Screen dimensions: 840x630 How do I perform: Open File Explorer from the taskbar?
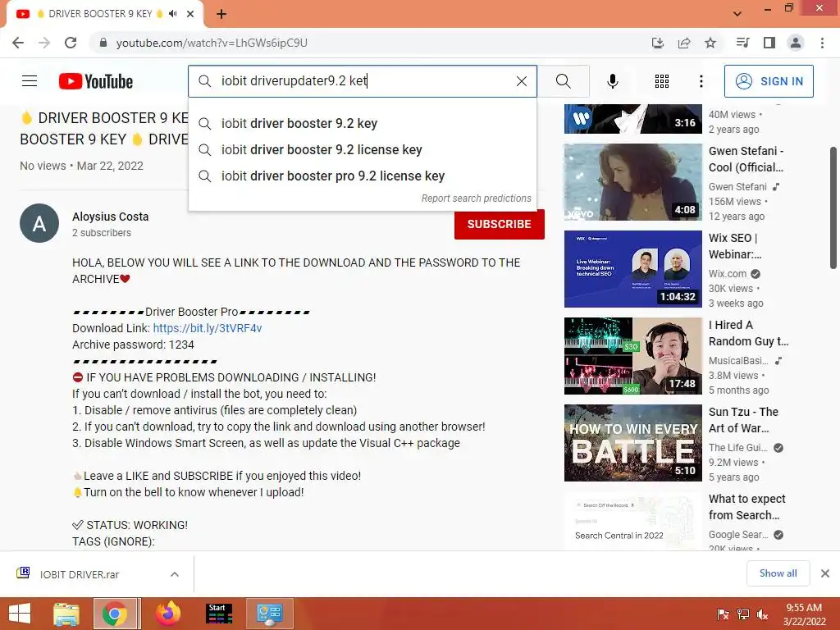(x=66, y=614)
